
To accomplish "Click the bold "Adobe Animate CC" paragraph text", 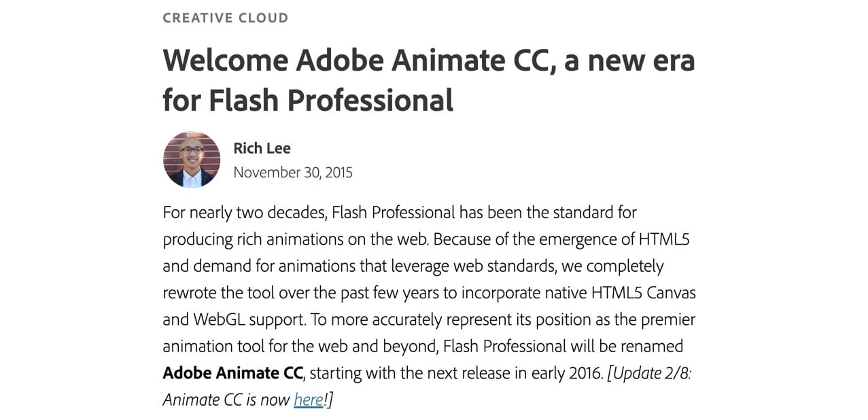I will (x=232, y=373).
